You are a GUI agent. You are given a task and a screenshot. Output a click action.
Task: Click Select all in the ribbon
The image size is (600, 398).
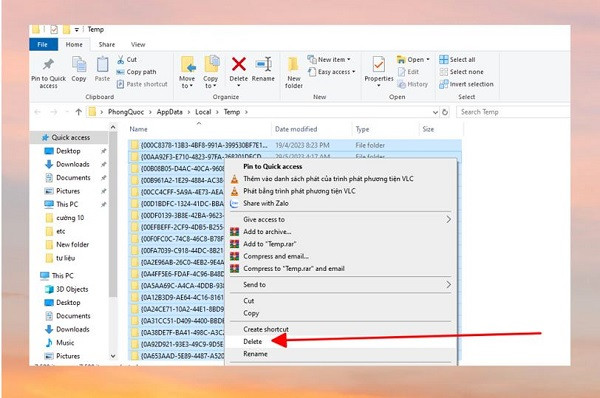pos(457,59)
